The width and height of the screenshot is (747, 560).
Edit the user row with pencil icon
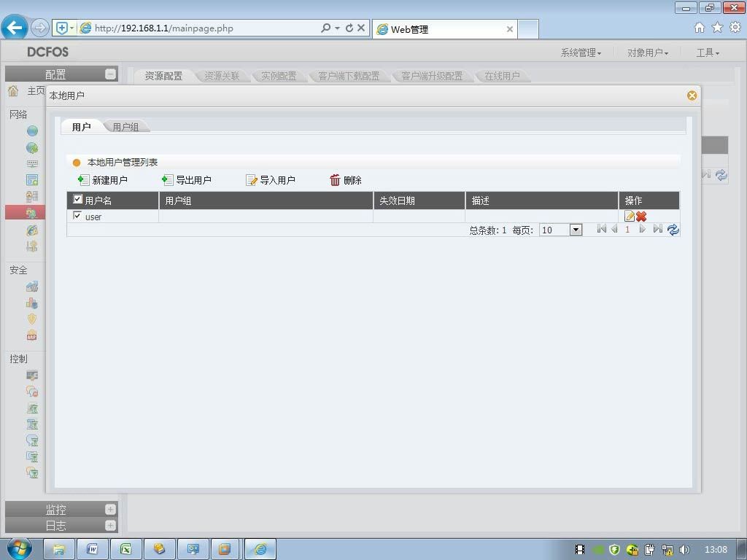tap(630, 216)
